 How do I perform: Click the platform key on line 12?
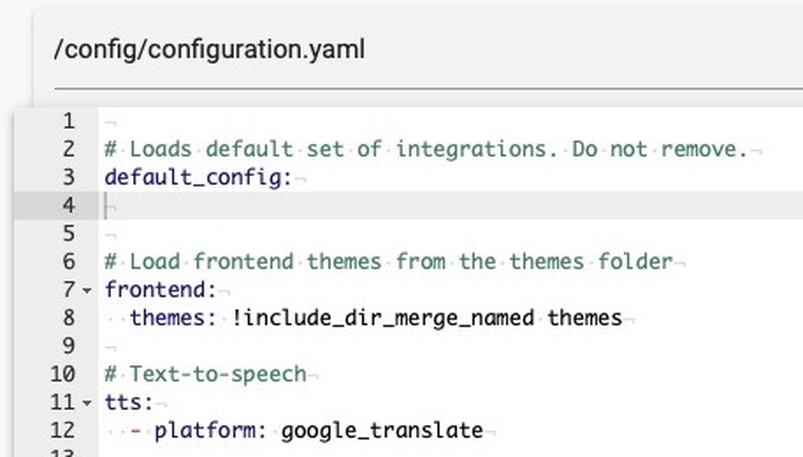pos(207,431)
